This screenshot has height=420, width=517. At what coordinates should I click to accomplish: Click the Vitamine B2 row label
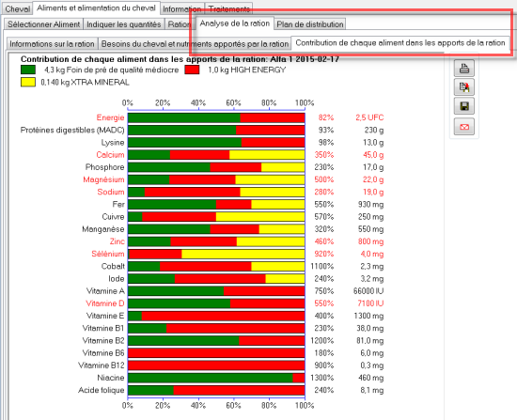103,340
